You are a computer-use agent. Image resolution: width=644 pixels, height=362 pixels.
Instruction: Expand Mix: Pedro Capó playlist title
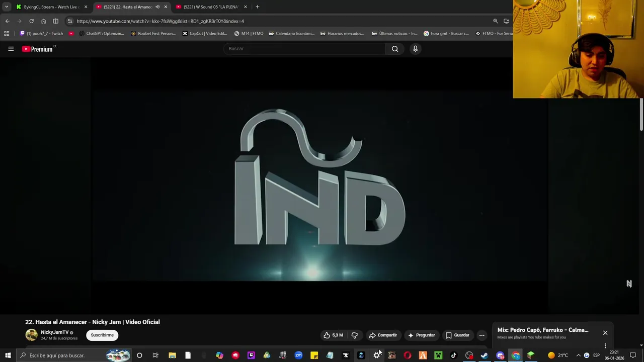[543, 330]
